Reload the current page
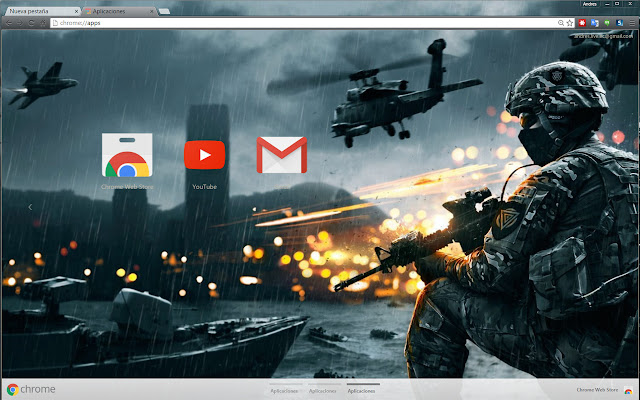The width and height of the screenshot is (640, 400). [x=31, y=23]
